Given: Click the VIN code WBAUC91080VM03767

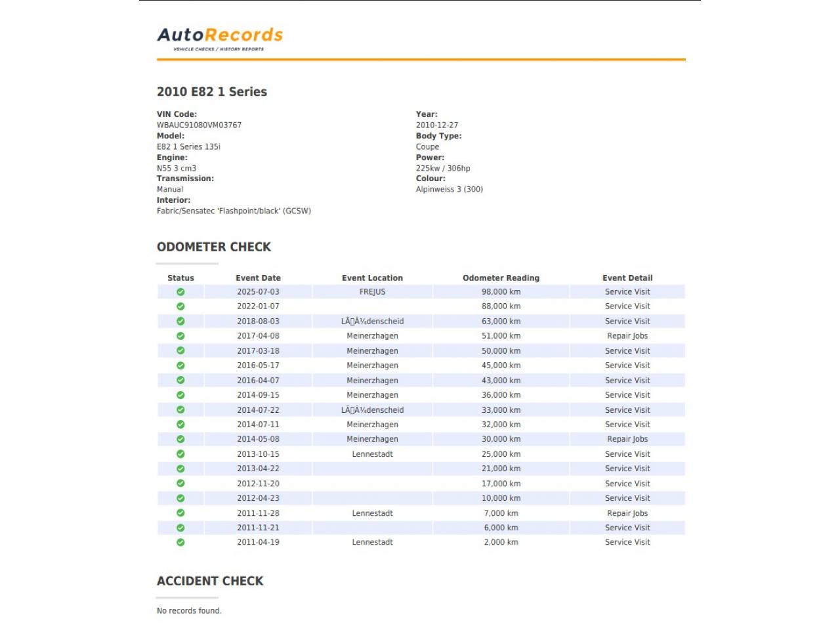Looking at the screenshot, I should tap(199, 125).
